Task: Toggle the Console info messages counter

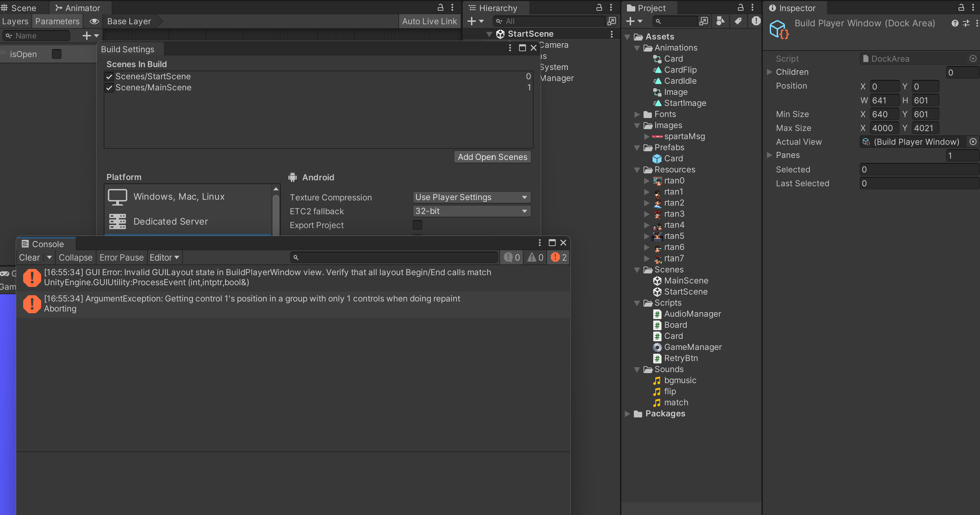Action: (512, 258)
